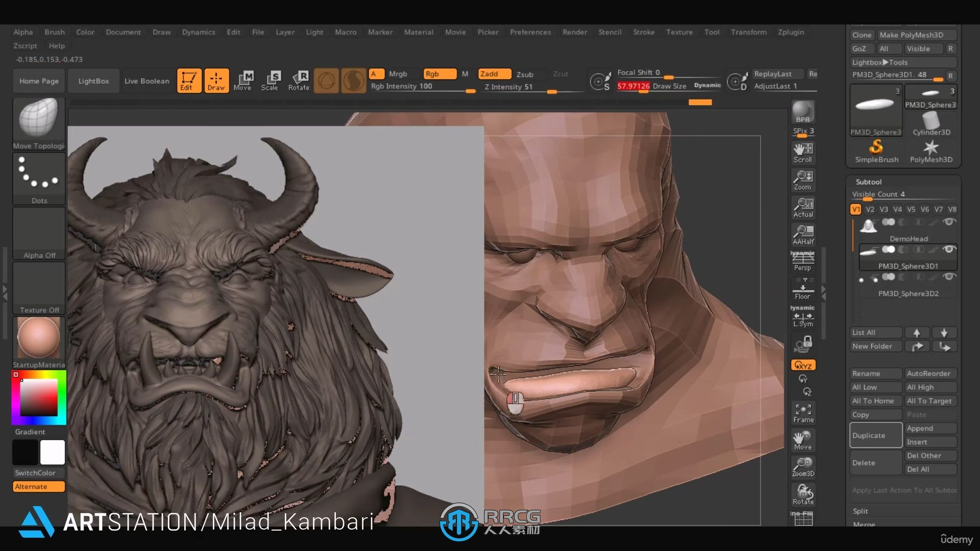Screen dimensions: 980x551
Task: Select the Draw tool in toolbar
Action: click(x=215, y=80)
